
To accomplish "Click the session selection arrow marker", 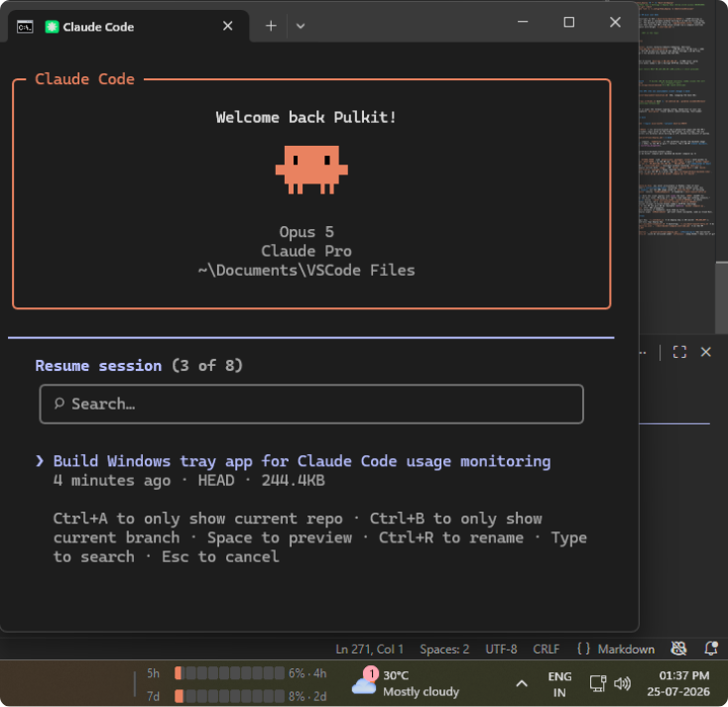I will [x=40, y=461].
